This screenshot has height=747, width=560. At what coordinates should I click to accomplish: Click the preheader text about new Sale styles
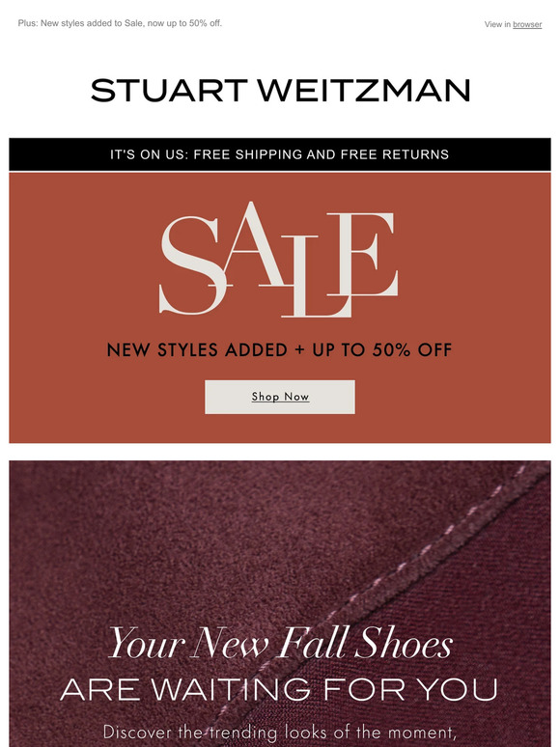(120, 23)
